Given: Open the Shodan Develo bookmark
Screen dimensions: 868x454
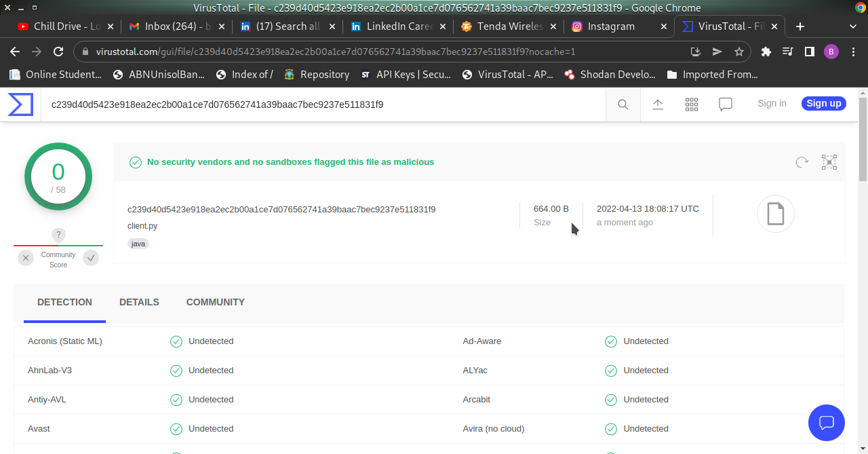Looking at the screenshot, I should pos(609,75).
